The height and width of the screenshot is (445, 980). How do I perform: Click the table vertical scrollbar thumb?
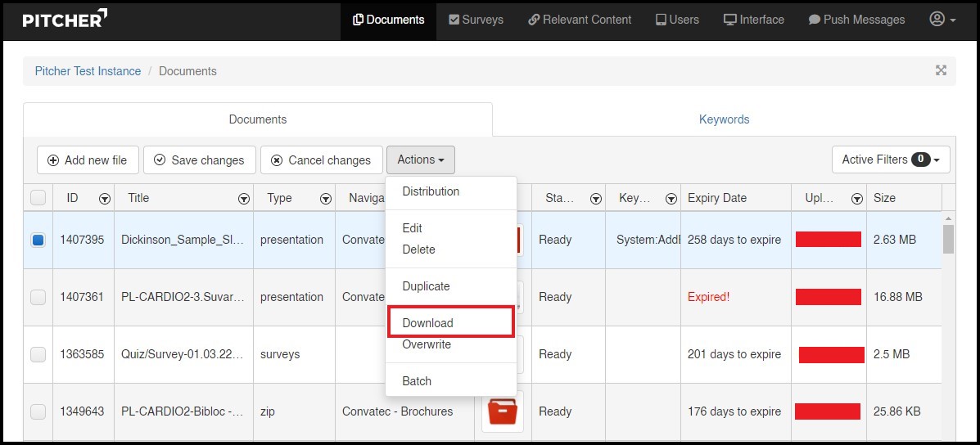click(948, 240)
